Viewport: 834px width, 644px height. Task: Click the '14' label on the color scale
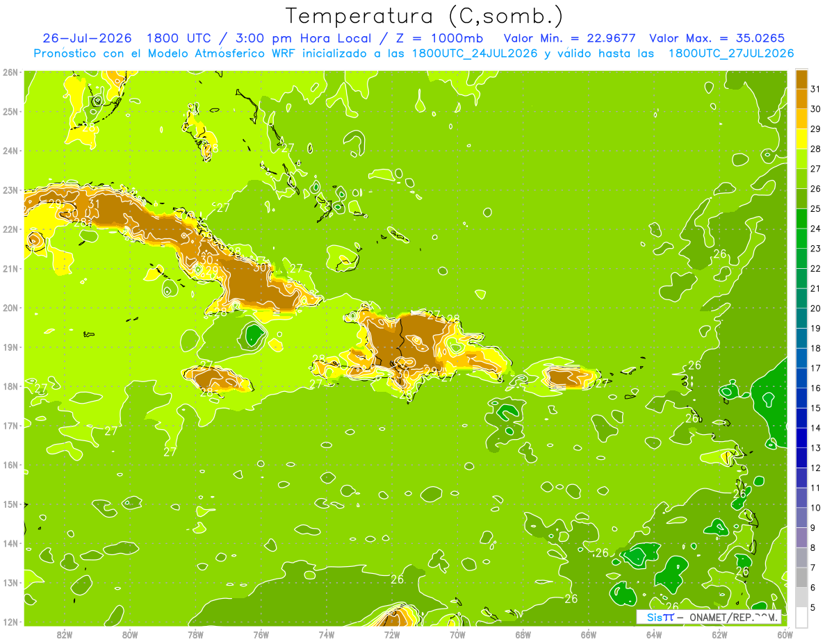click(x=815, y=428)
